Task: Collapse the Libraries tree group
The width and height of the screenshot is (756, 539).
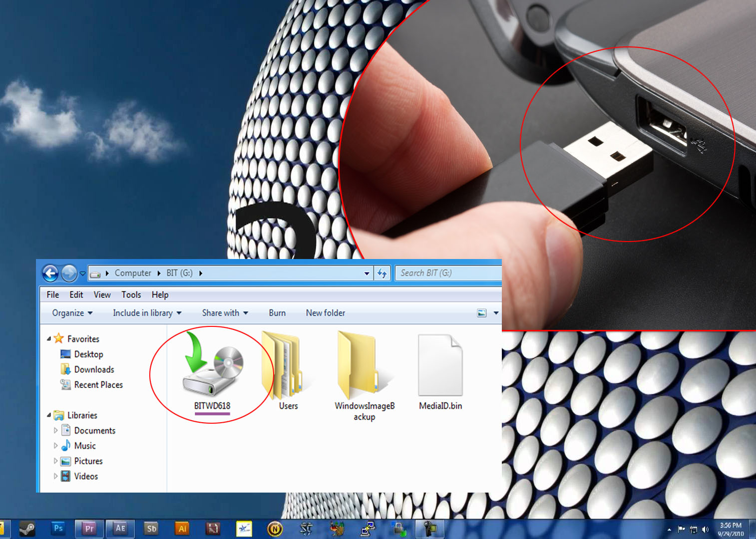Action: pos(49,415)
